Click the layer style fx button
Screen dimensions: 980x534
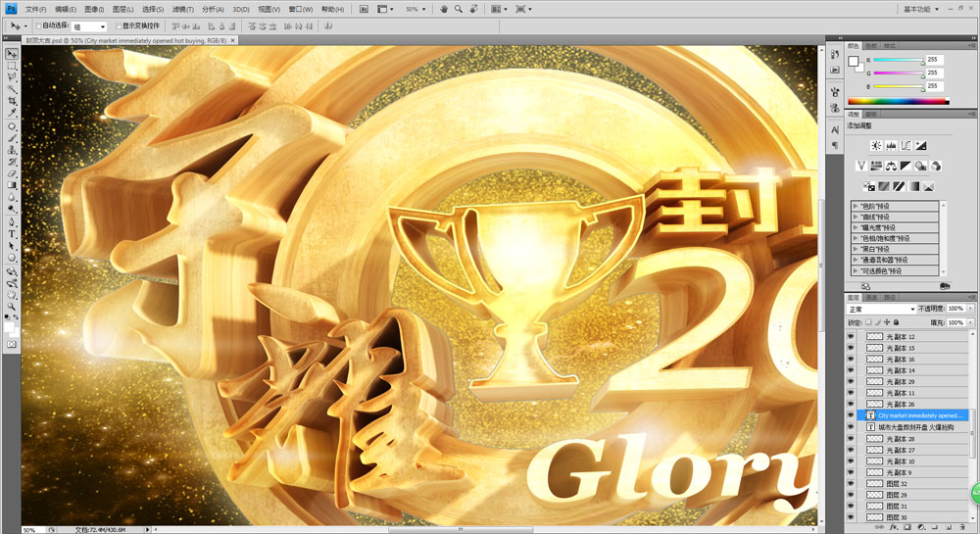894,527
